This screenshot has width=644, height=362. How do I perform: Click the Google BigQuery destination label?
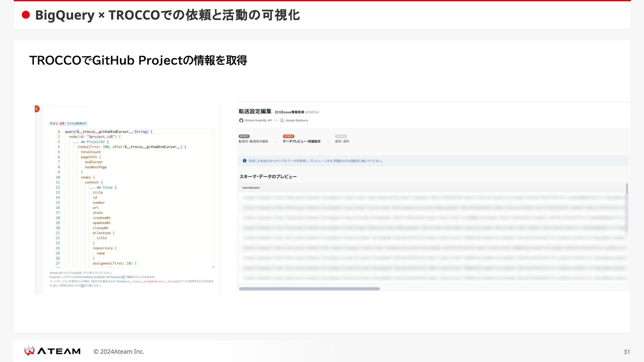point(297,120)
